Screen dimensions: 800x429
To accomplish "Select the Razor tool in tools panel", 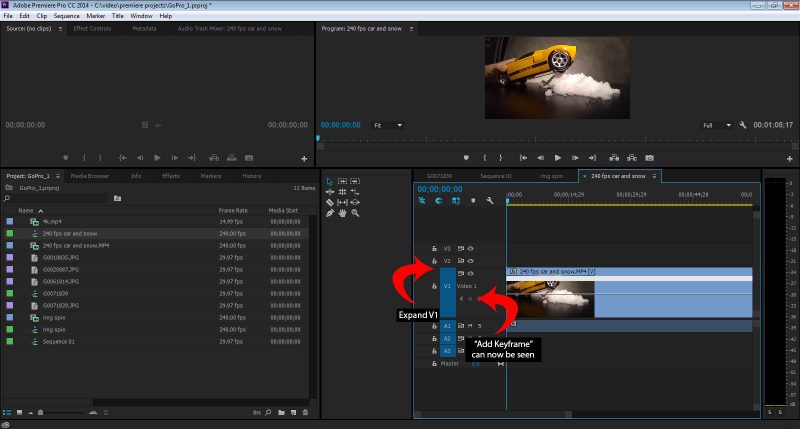I will coord(330,202).
